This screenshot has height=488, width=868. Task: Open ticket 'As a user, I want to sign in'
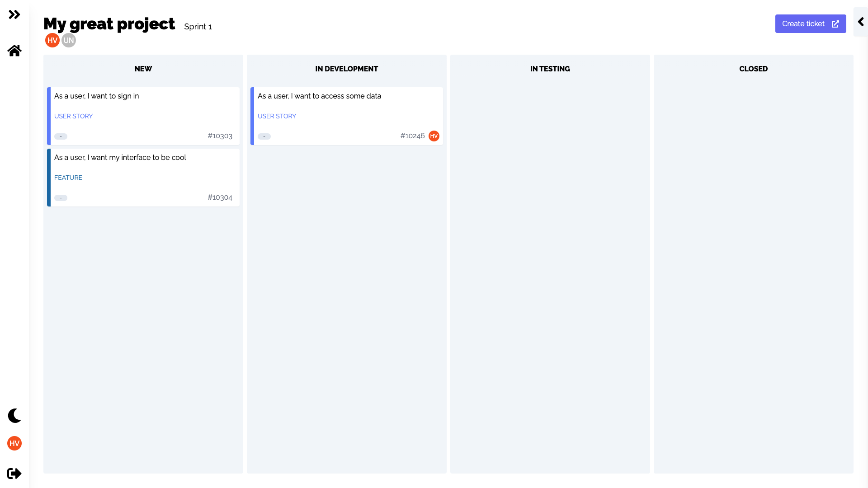pyautogui.click(x=97, y=96)
